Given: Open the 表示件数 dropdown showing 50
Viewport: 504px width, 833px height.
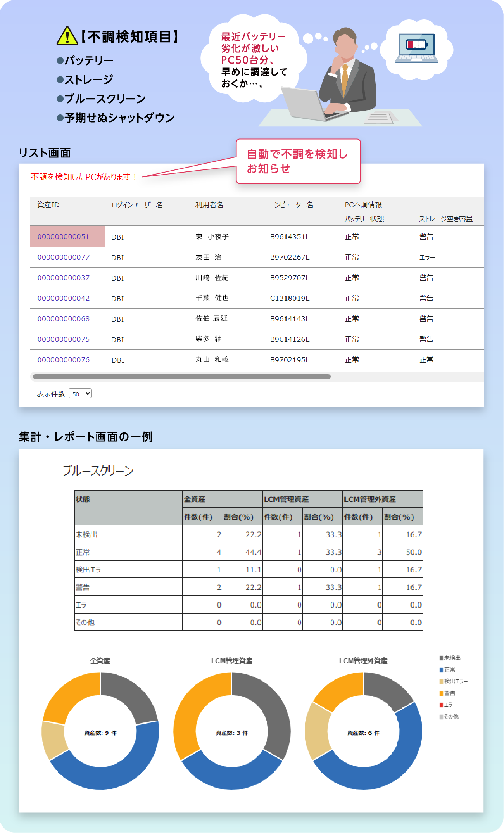Looking at the screenshot, I should pos(80,394).
